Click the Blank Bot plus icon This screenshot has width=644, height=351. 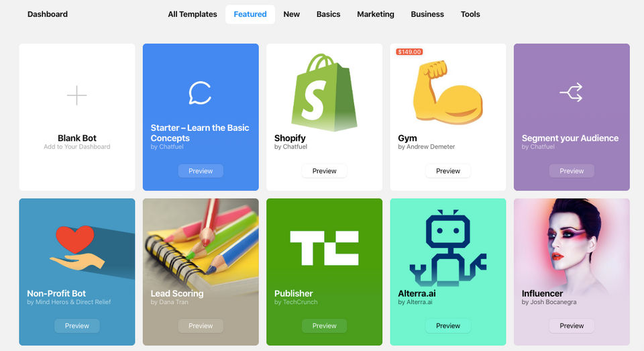76,95
